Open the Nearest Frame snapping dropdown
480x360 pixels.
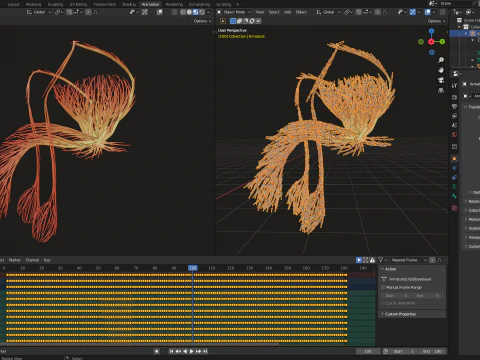(409, 260)
